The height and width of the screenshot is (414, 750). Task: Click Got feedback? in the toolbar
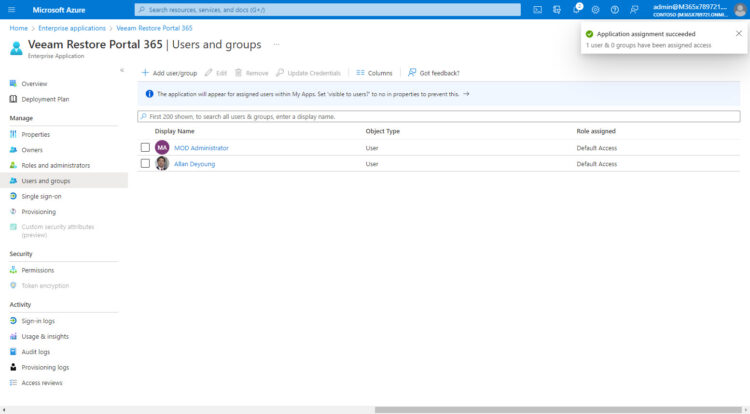pyautogui.click(x=433, y=73)
